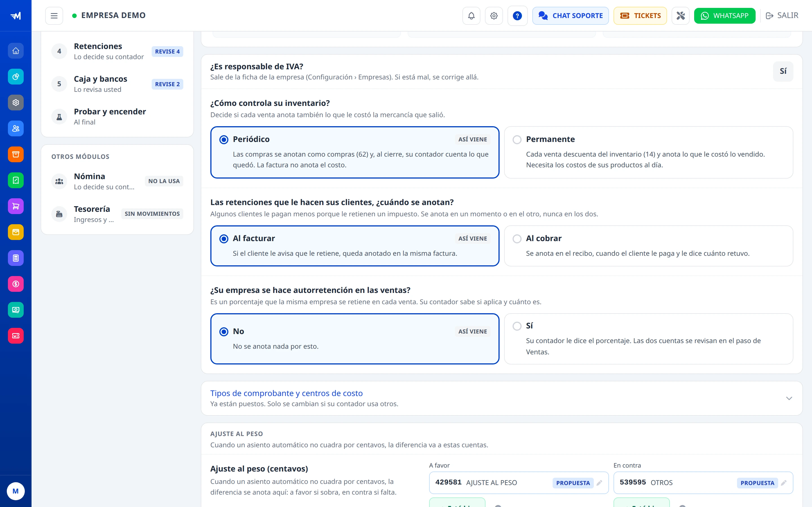Open the pink dollar coin sidebar icon

pos(16,284)
